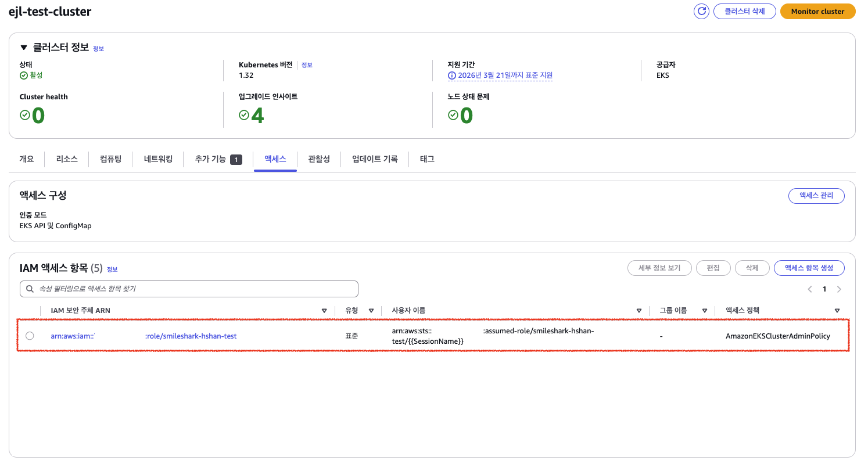Select the smileshark-hshan-test access entry radio button

30,336
